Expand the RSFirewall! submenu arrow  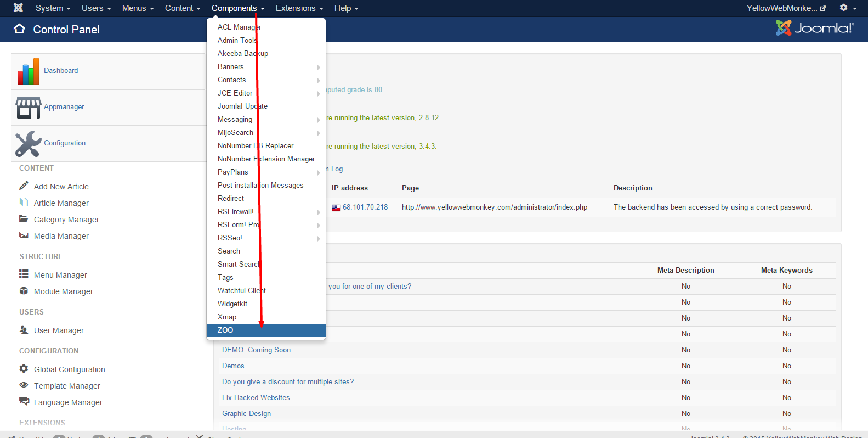(x=319, y=212)
